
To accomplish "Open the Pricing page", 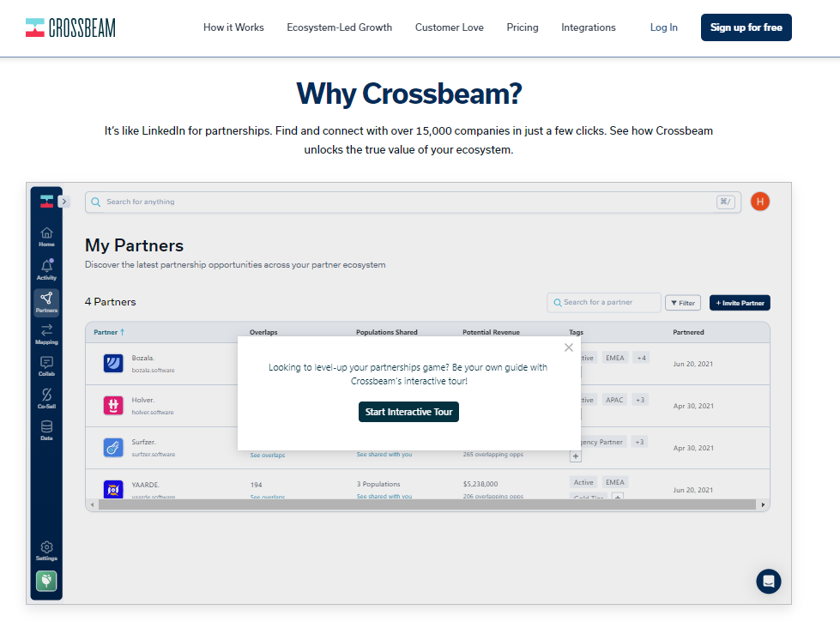I will pyautogui.click(x=523, y=27).
